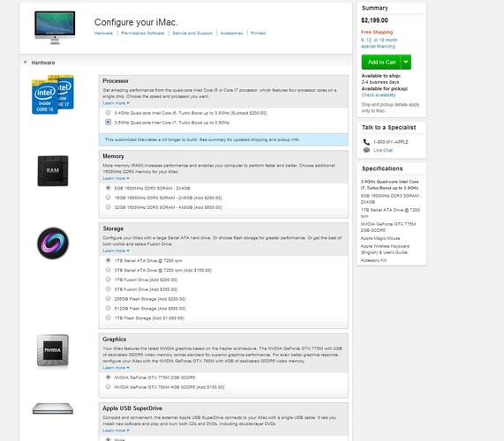
Task: Open the Service and Support tab link
Action: [x=192, y=34]
